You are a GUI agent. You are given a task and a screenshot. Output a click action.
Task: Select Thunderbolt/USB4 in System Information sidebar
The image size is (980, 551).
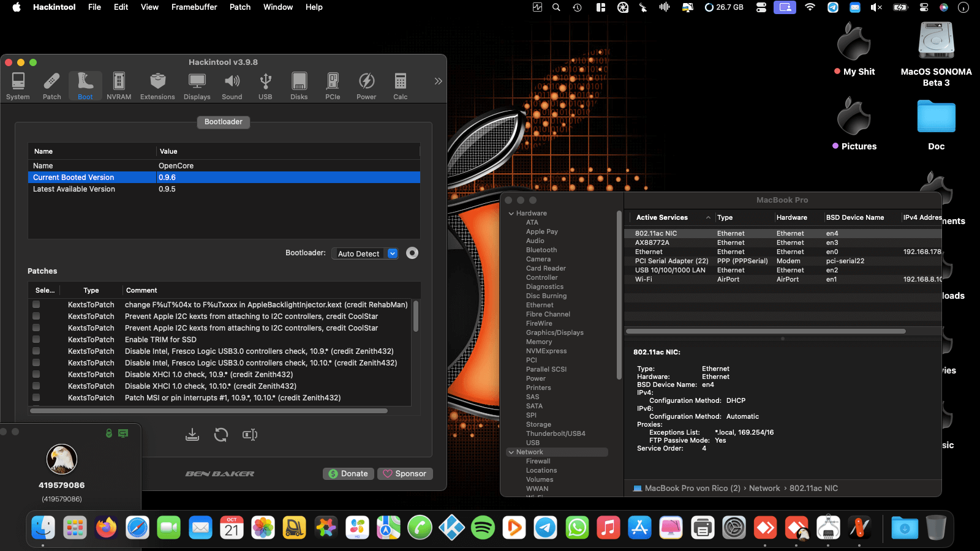coord(556,433)
